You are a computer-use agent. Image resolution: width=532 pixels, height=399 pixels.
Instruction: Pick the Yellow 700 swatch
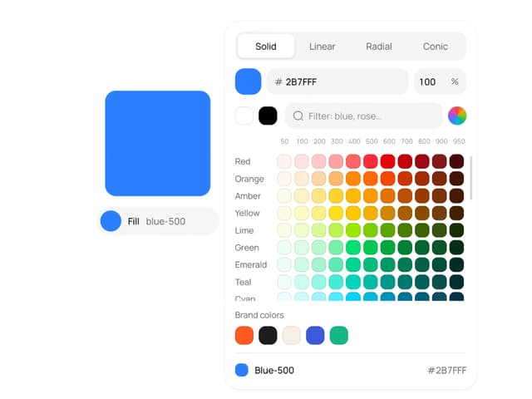point(405,213)
